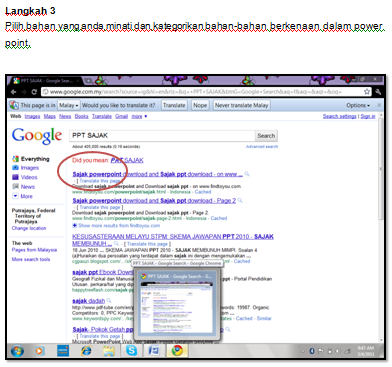This screenshot has width=392, height=367.
Task: Open Microsoft Word from taskbar
Action: point(154,351)
